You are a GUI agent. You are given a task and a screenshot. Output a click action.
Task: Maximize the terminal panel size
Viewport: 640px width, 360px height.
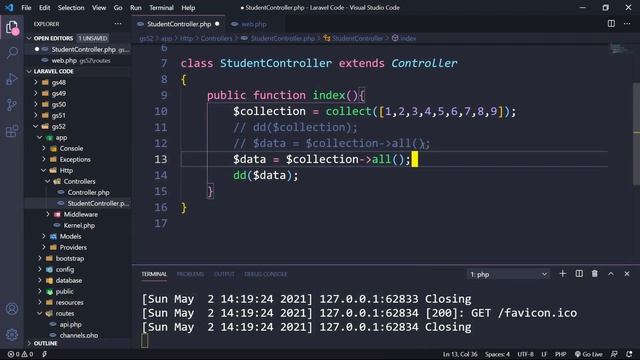pos(611,274)
